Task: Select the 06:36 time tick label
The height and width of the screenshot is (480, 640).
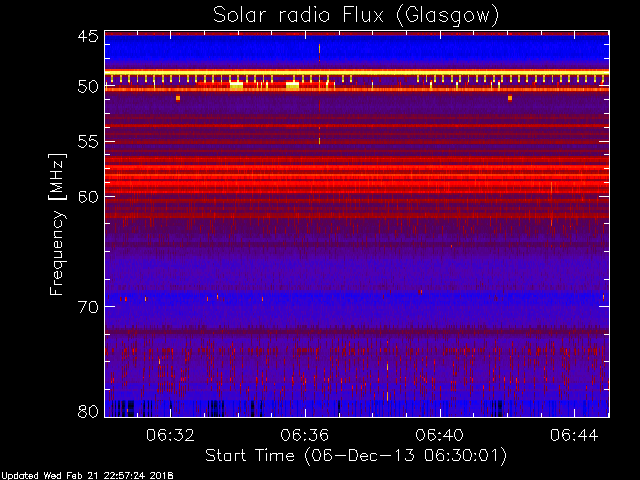Action: point(304,435)
